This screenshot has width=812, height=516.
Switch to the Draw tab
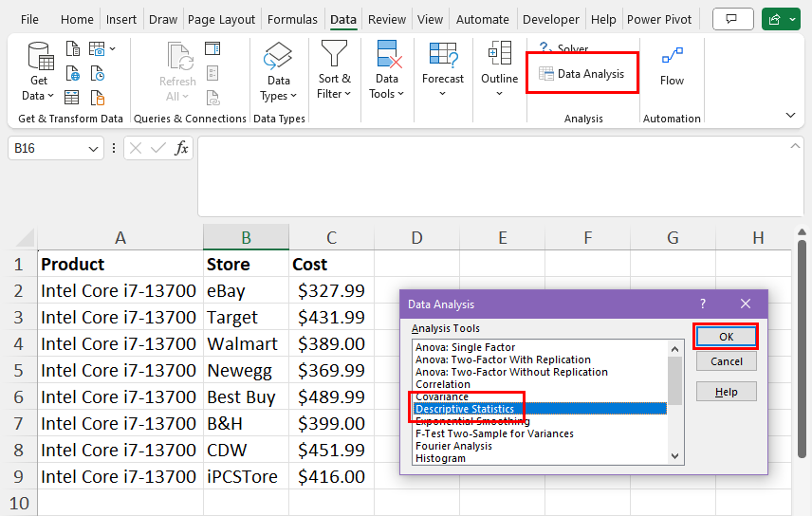click(x=163, y=20)
